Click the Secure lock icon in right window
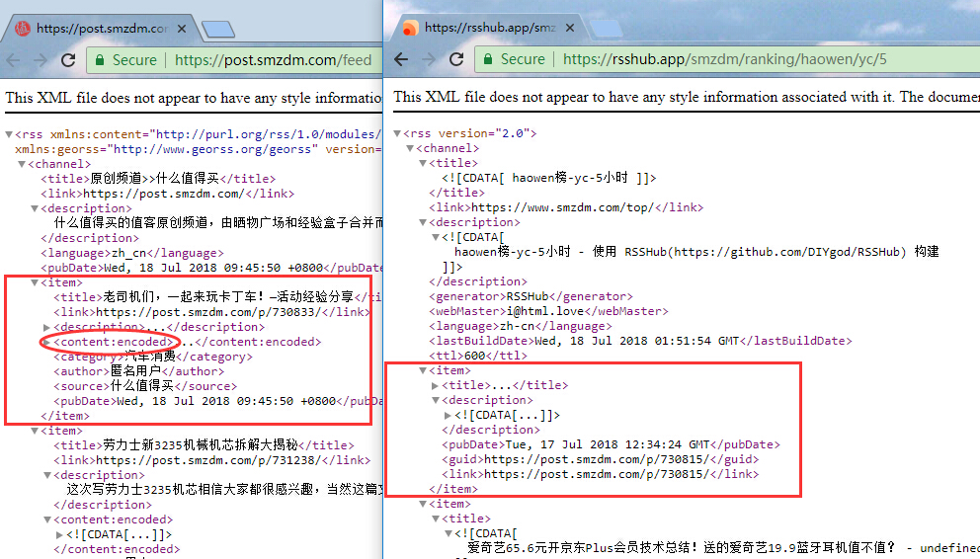 coord(487,59)
